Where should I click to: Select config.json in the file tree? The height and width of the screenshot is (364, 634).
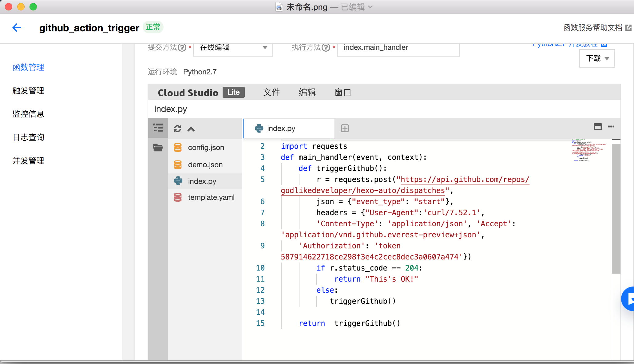point(206,148)
